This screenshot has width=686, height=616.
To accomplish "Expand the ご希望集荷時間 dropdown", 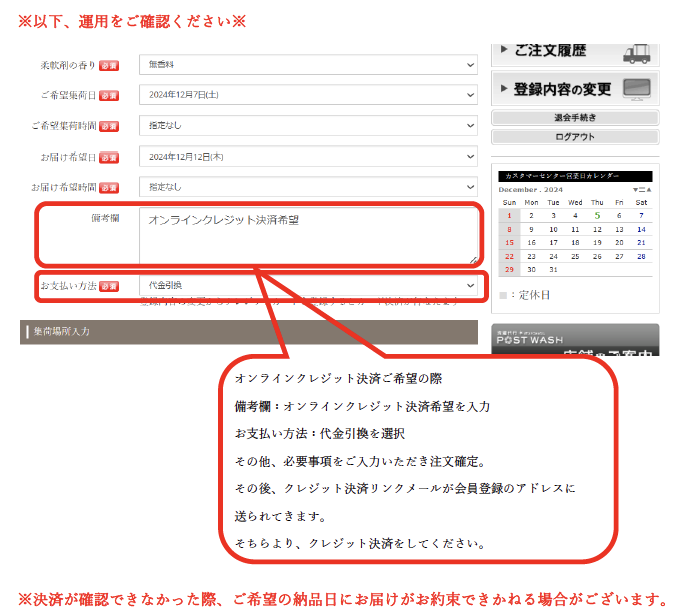I will [x=308, y=126].
